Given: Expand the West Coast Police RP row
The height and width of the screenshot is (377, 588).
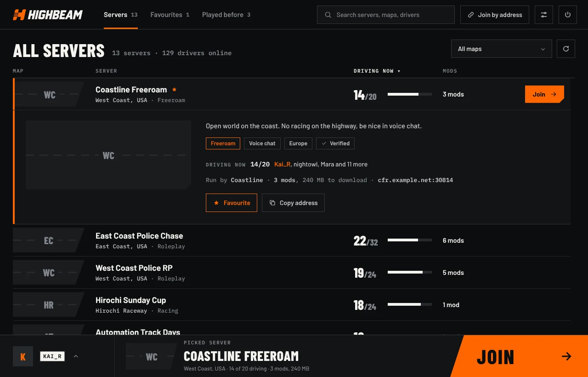Looking at the screenshot, I should 292,273.
